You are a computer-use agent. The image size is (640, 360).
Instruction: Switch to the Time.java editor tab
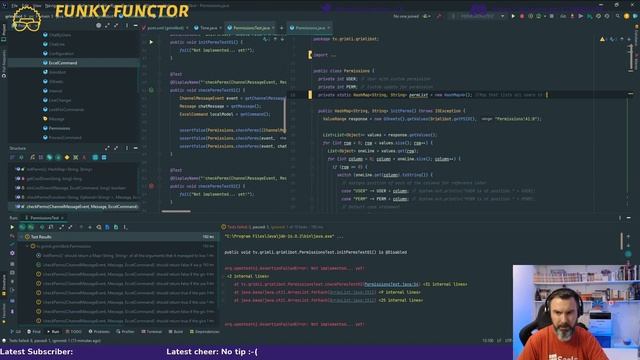pos(208,28)
